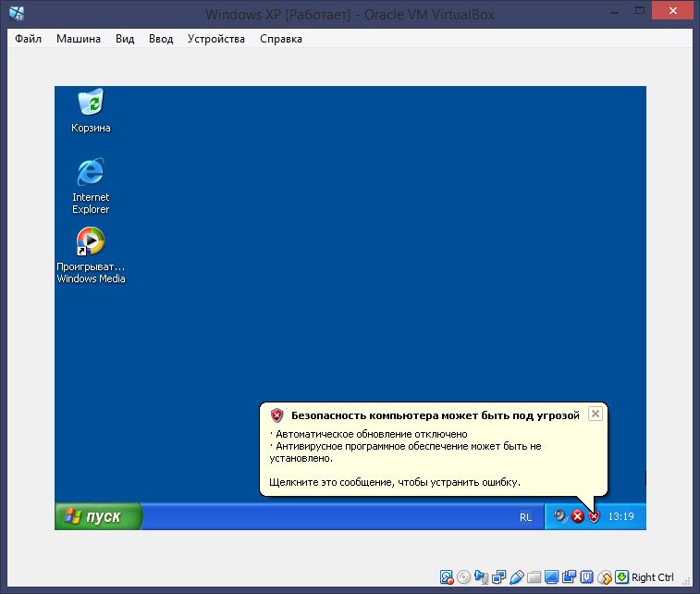Click the USB devices status icon
Screen dimensions: 700x594
tap(517, 577)
